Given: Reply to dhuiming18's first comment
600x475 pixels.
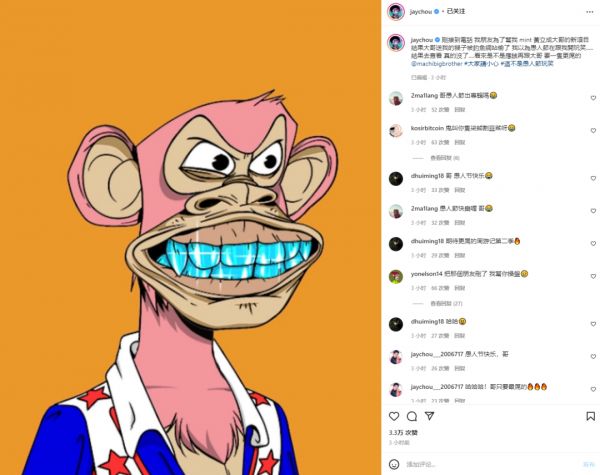Looking at the screenshot, I should [x=459, y=190].
